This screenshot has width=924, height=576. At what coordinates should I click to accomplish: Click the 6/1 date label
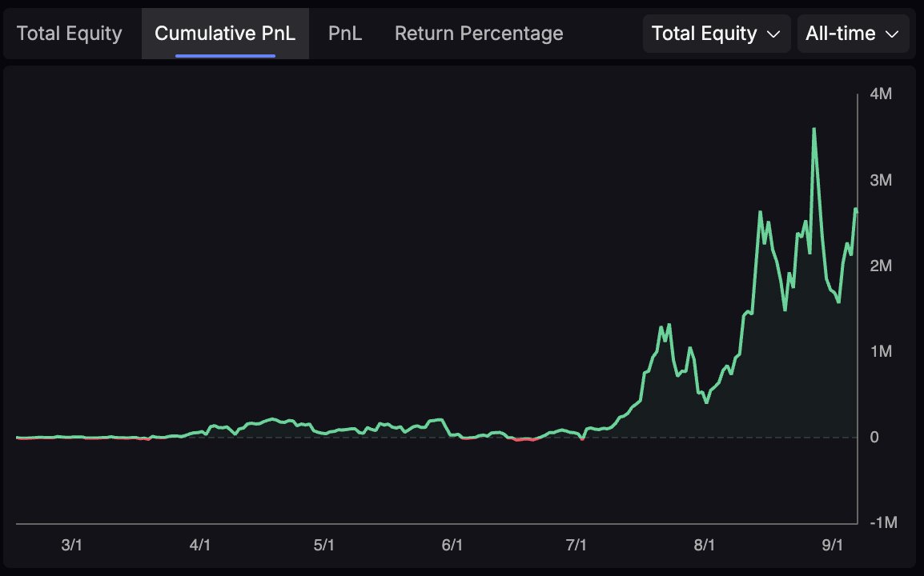[x=452, y=545]
